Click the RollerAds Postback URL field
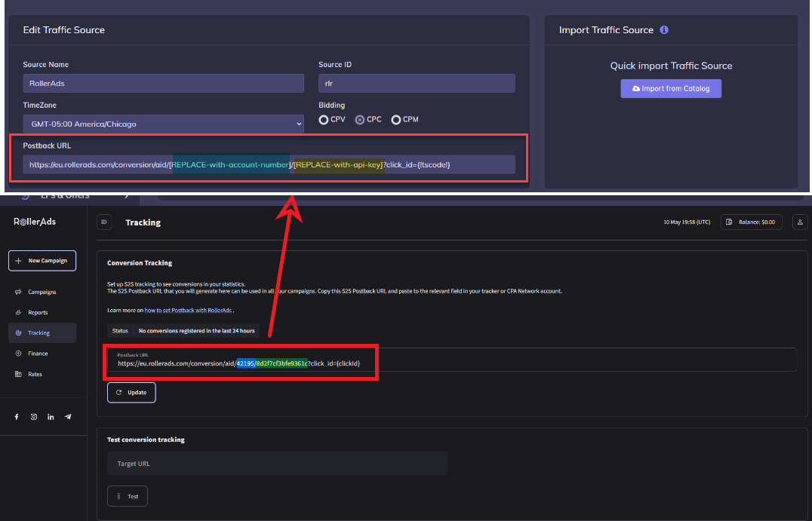 click(x=451, y=360)
